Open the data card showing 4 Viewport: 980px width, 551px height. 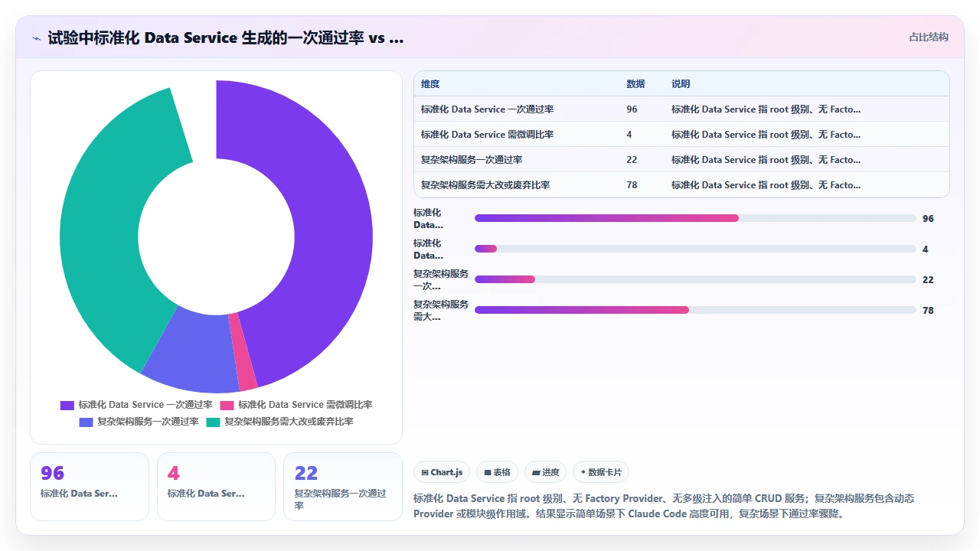tap(216, 487)
